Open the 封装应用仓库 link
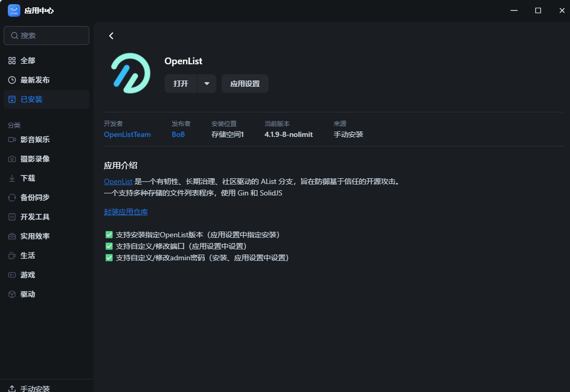 pos(126,212)
